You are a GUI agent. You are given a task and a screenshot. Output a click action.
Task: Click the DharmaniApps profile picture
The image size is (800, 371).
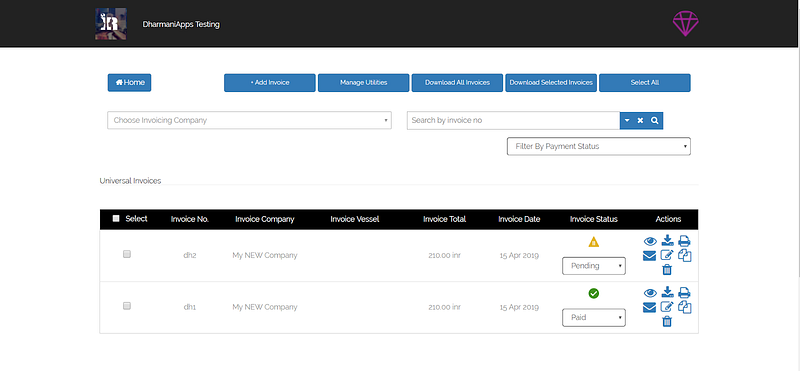pyautogui.click(x=111, y=23)
